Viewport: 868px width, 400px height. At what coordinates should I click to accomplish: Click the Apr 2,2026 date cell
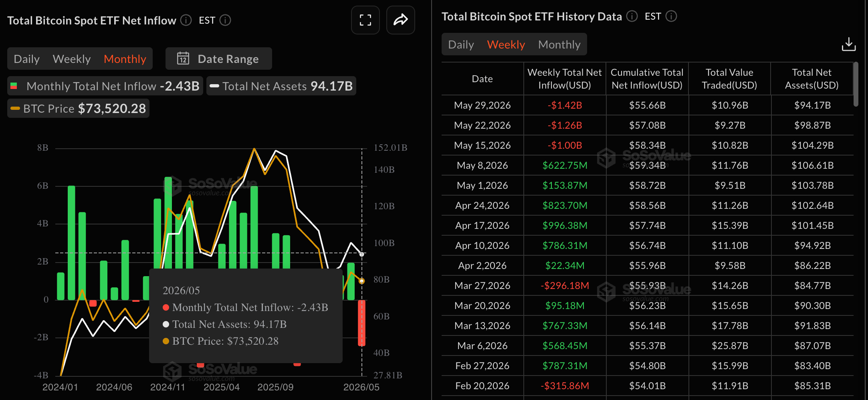tap(482, 265)
